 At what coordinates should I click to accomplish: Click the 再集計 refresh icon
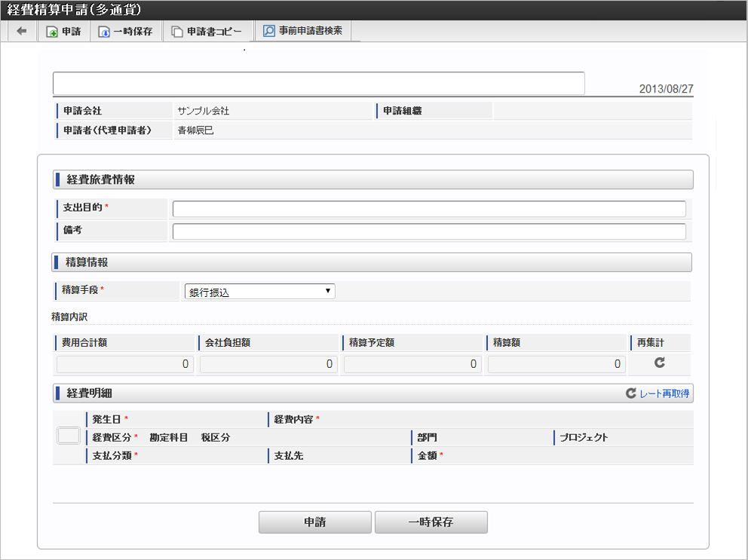tap(659, 363)
